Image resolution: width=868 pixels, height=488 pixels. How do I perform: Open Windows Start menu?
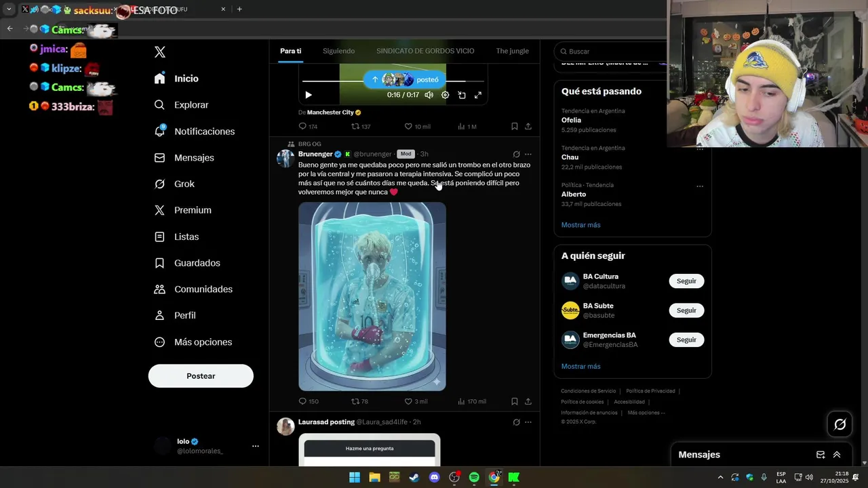coord(355,477)
